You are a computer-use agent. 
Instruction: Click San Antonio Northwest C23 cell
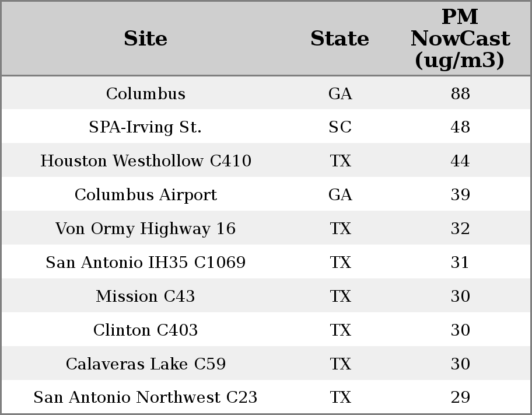pyautogui.click(x=145, y=397)
